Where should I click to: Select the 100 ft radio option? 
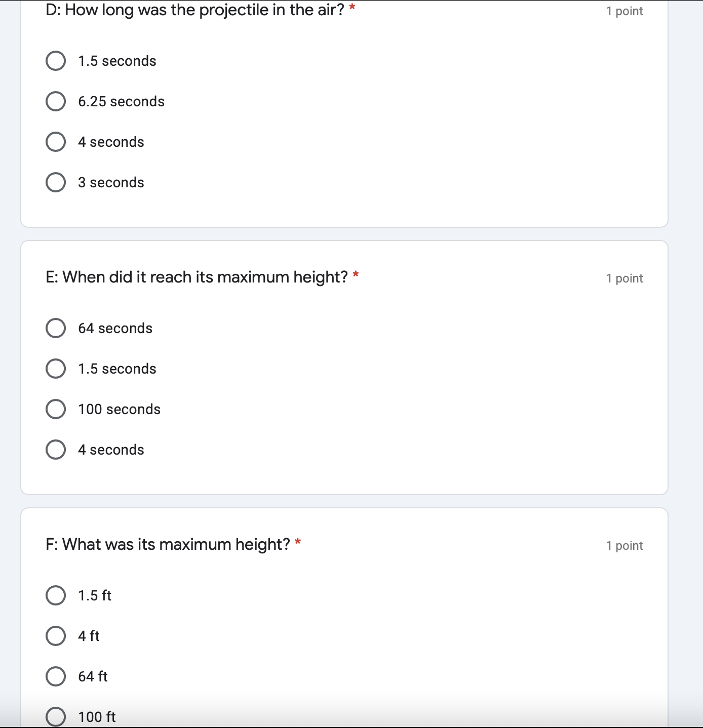tap(56, 717)
